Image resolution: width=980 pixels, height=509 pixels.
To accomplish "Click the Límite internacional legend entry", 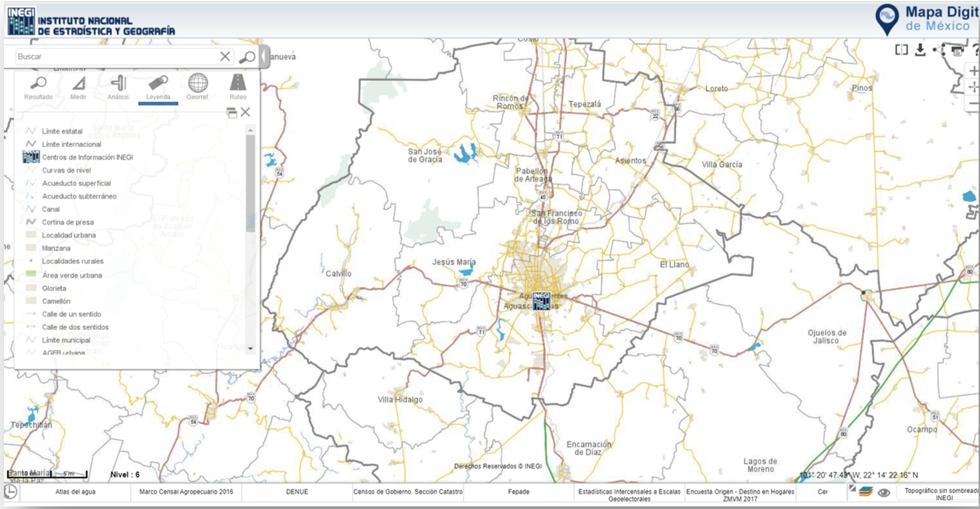I will click(x=72, y=144).
